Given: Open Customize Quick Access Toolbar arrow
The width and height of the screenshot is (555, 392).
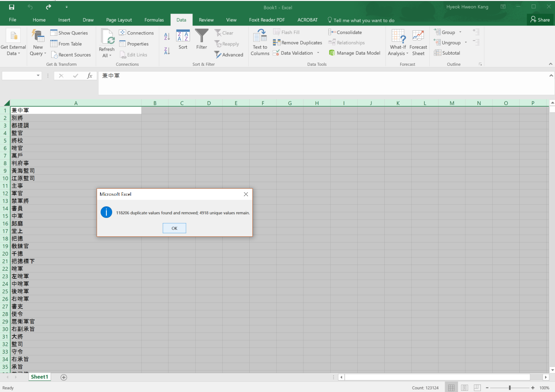Looking at the screenshot, I should coord(67,7).
